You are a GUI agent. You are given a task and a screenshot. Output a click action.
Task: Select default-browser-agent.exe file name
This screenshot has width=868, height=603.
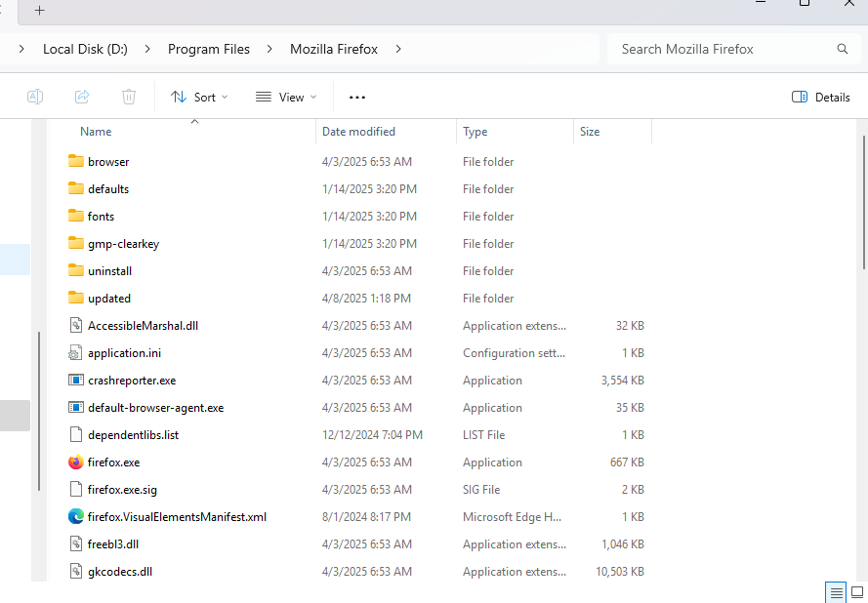click(x=155, y=408)
